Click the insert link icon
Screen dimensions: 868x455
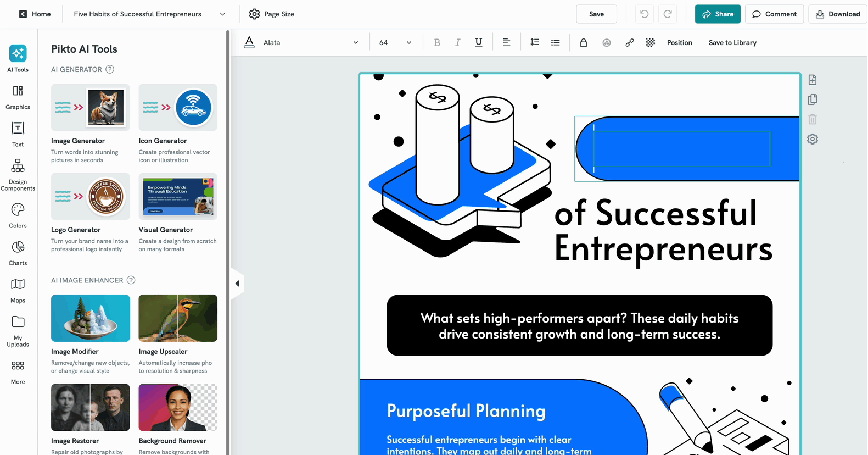tap(629, 43)
